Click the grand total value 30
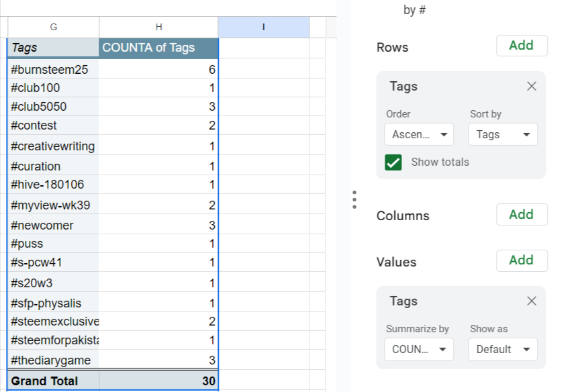 [x=158, y=381]
